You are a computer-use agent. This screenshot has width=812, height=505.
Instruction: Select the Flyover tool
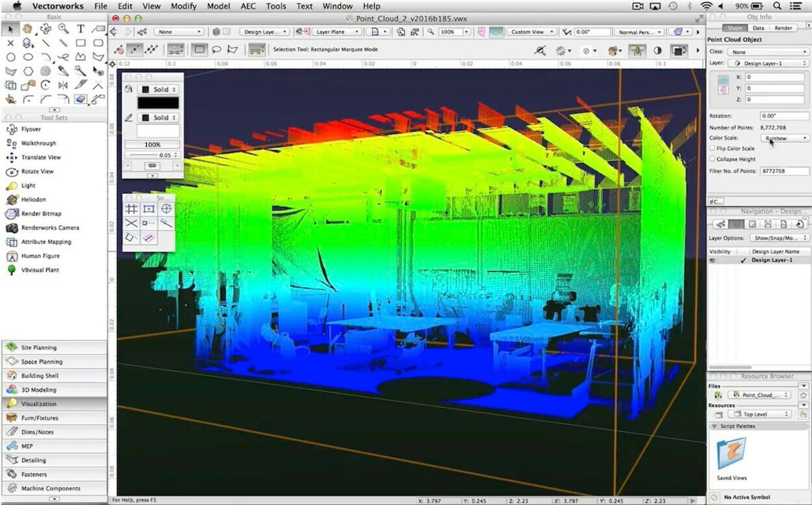pyautogui.click(x=31, y=129)
